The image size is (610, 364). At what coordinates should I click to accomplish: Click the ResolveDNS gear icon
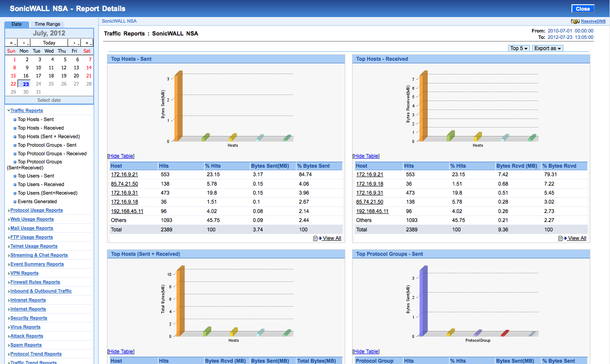[575, 21]
